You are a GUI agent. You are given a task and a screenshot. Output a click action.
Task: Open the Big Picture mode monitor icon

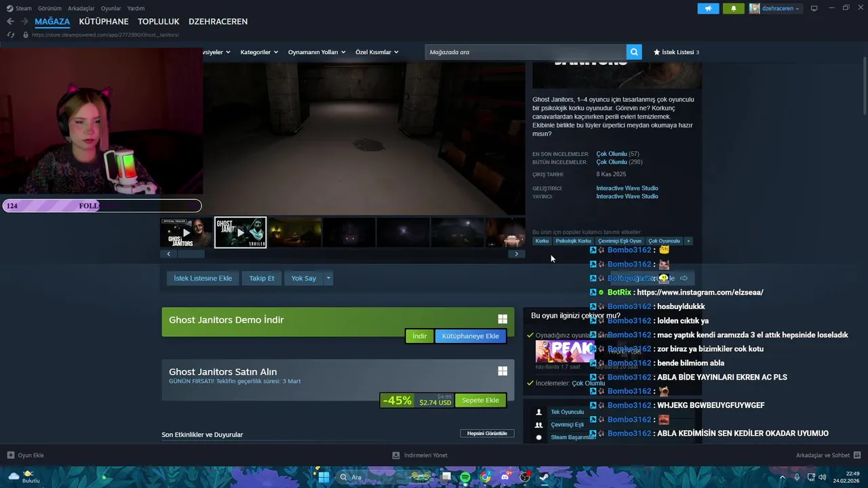814,8
